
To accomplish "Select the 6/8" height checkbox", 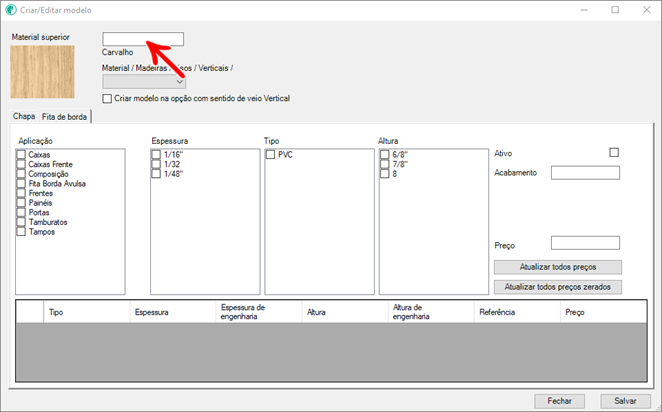I will (385, 154).
